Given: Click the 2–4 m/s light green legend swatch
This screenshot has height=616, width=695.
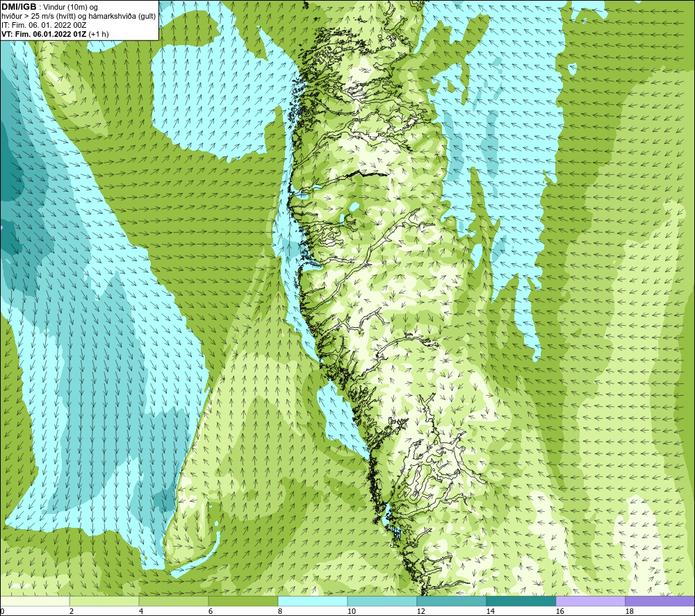Looking at the screenshot, I should [x=104, y=601].
